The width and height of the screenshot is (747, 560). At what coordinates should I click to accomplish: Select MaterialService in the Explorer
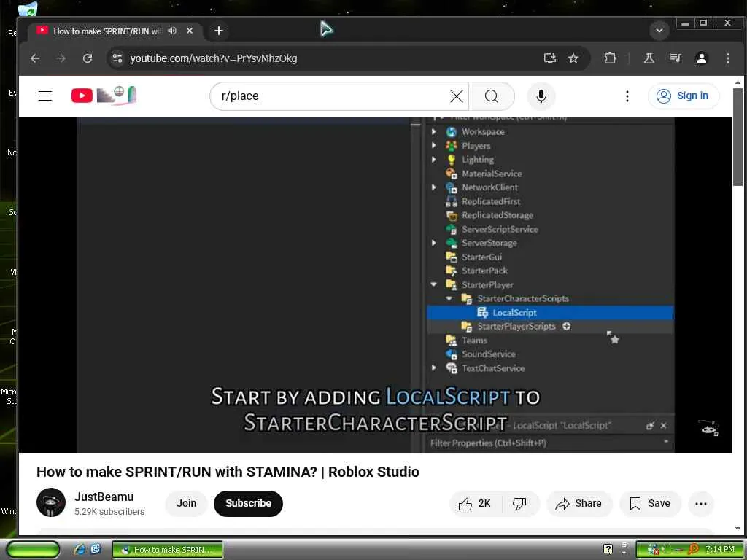[492, 174]
